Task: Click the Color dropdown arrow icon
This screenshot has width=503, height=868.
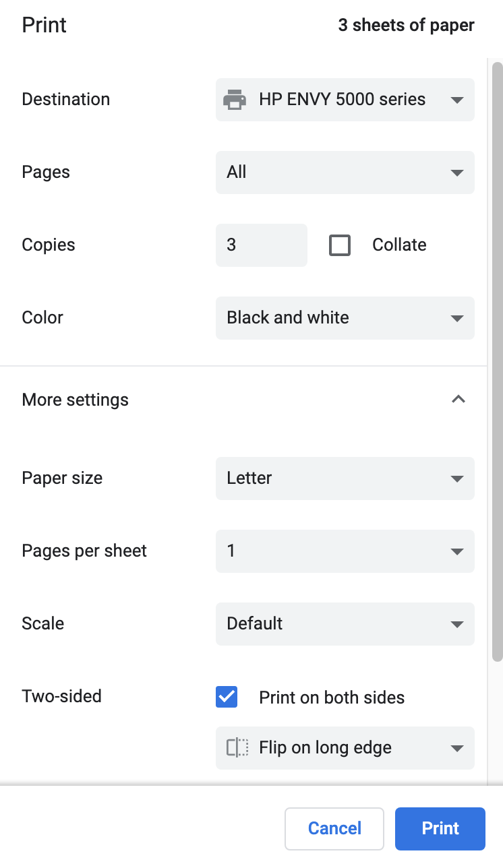Action: (x=457, y=319)
